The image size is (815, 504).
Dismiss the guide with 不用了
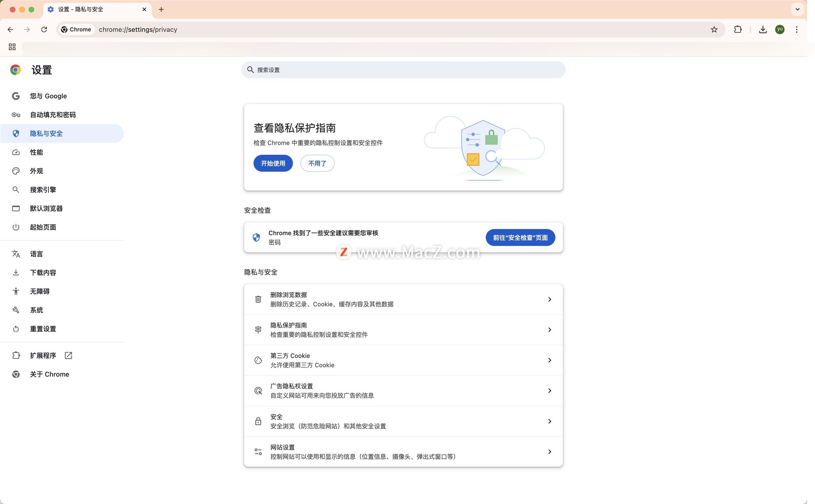317,163
